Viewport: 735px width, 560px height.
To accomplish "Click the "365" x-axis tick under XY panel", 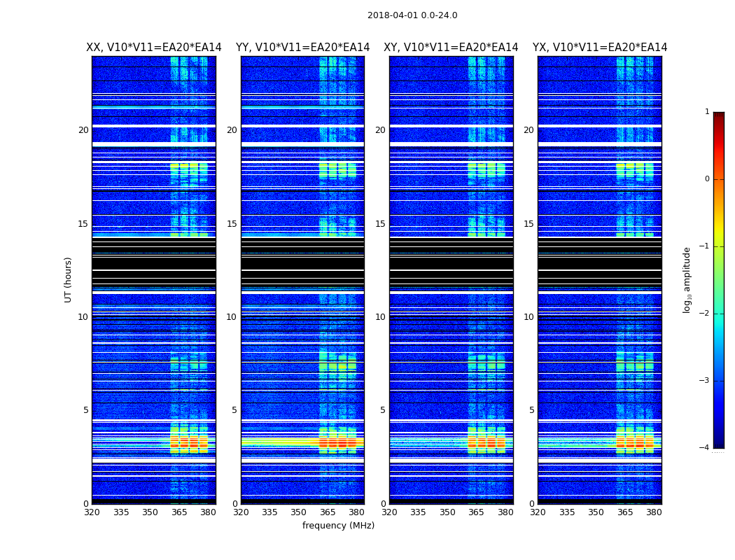I will coord(476,512).
